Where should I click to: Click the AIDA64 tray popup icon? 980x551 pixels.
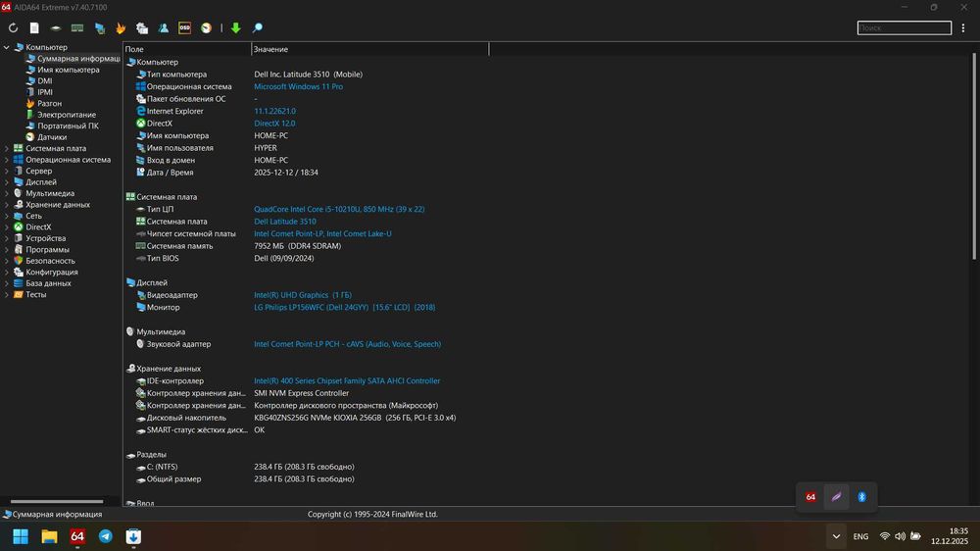(810, 497)
